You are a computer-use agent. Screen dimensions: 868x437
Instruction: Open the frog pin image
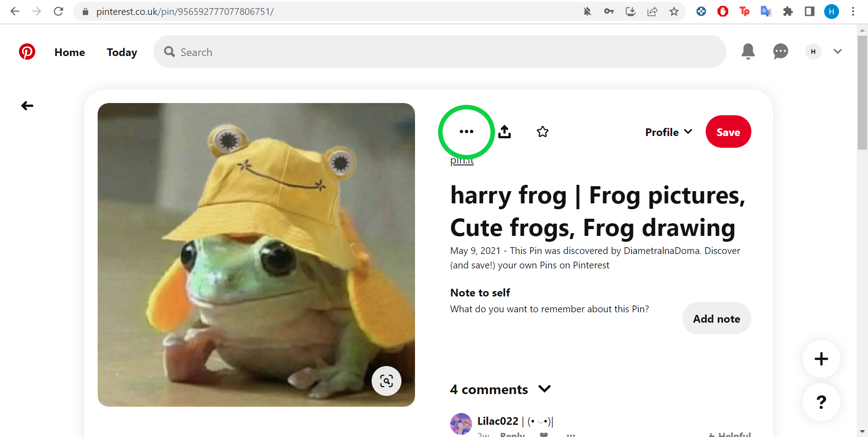click(x=256, y=255)
